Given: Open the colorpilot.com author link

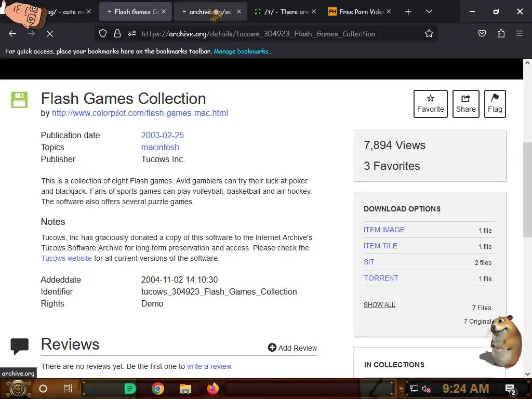Looking at the screenshot, I should click(140, 113).
